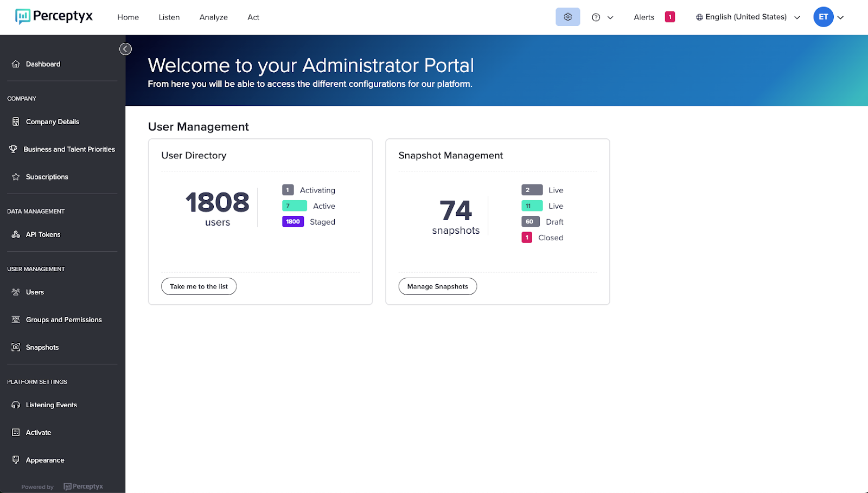Click the Take me to the list button
Viewport: 868px width, 493px height.
pos(199,286)
